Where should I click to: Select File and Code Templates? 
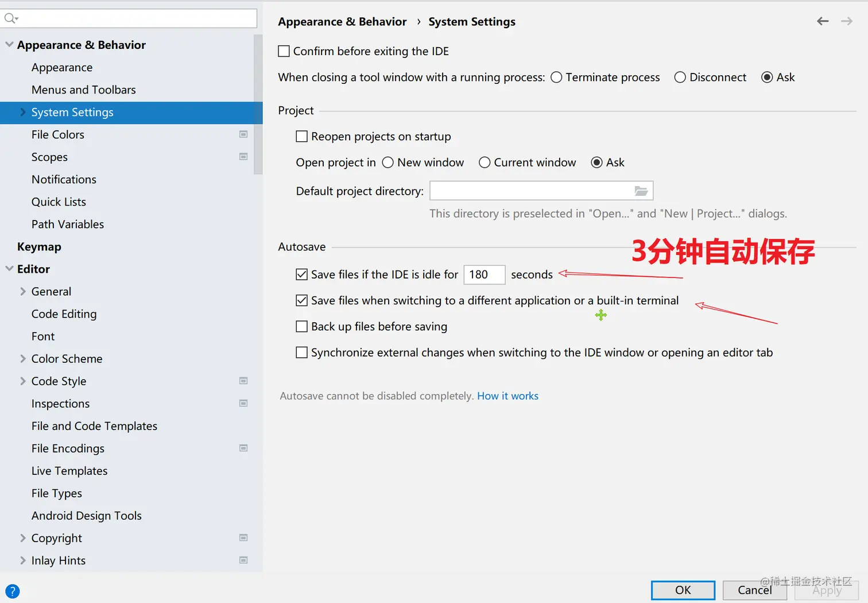(94, 426)
